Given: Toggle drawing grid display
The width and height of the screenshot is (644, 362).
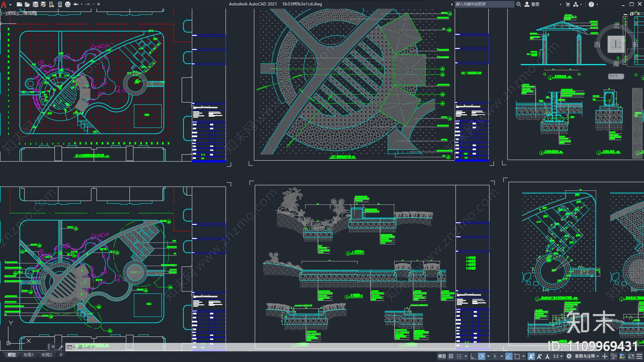Looking at the screenshot, I should pos(451,356).
